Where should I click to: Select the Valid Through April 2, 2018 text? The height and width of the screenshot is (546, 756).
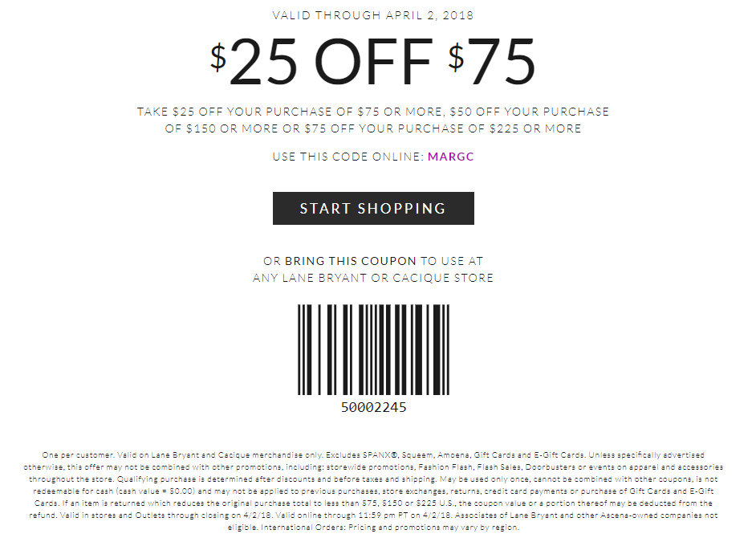[x=373, y=15]
